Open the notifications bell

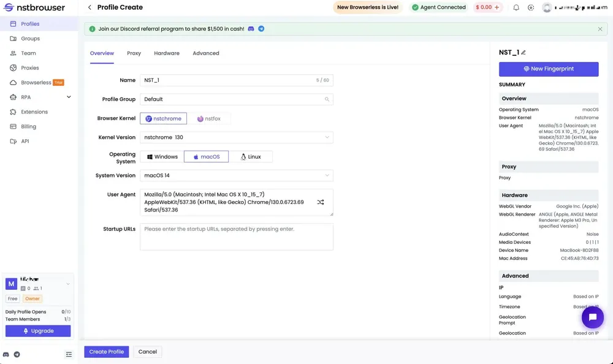(516, 7)
